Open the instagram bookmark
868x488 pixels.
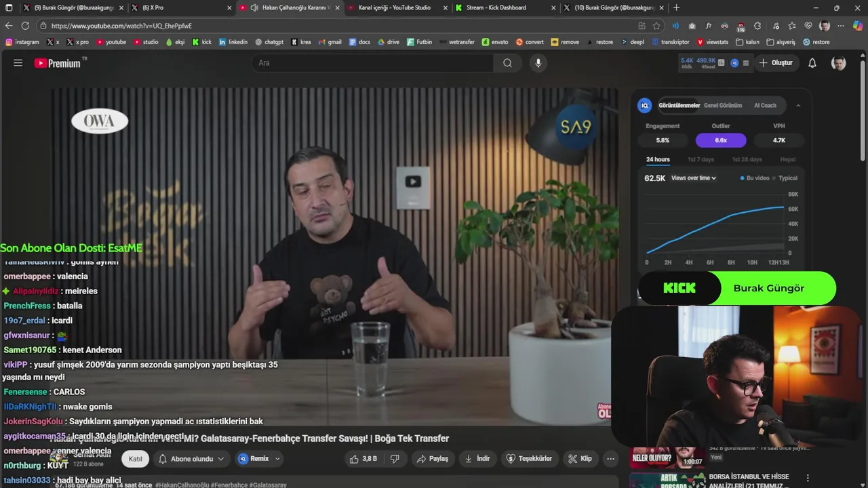22,42
